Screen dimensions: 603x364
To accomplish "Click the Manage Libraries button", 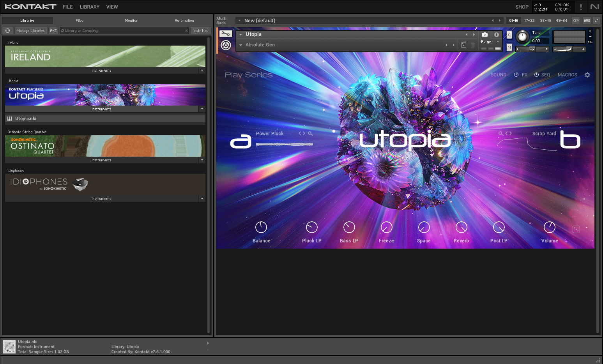I will click(30, 30).
